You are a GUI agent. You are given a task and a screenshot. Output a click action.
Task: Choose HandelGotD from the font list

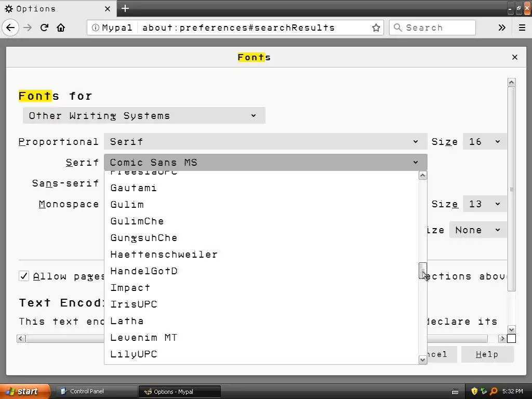(261, 271)
